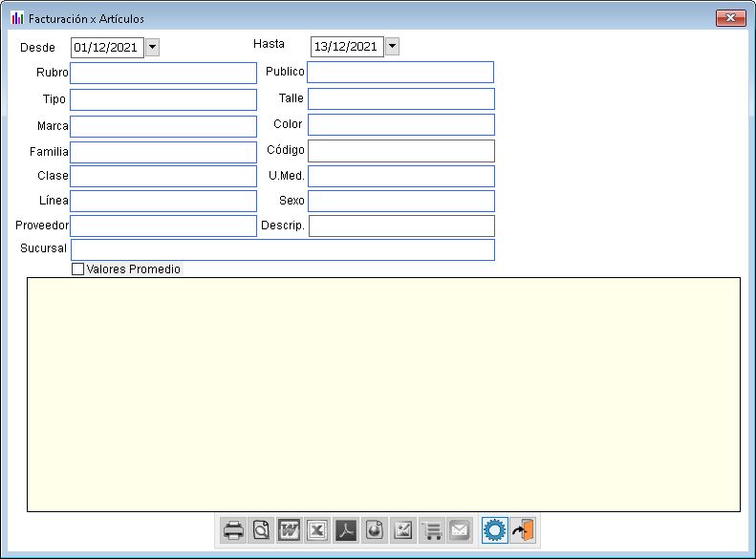Click into the Proveedor field

click(x=163, y=226)
